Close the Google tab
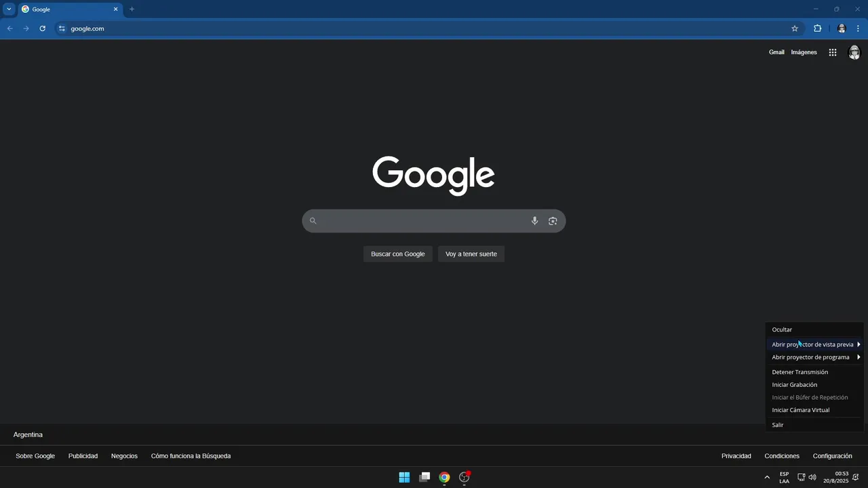 point(115,9)
